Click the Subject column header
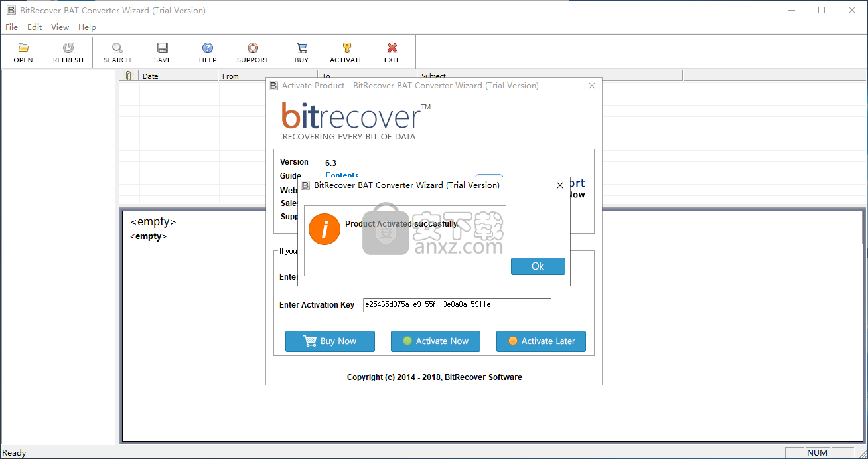This screenshot has width=868, height=459. pos(549,76)
